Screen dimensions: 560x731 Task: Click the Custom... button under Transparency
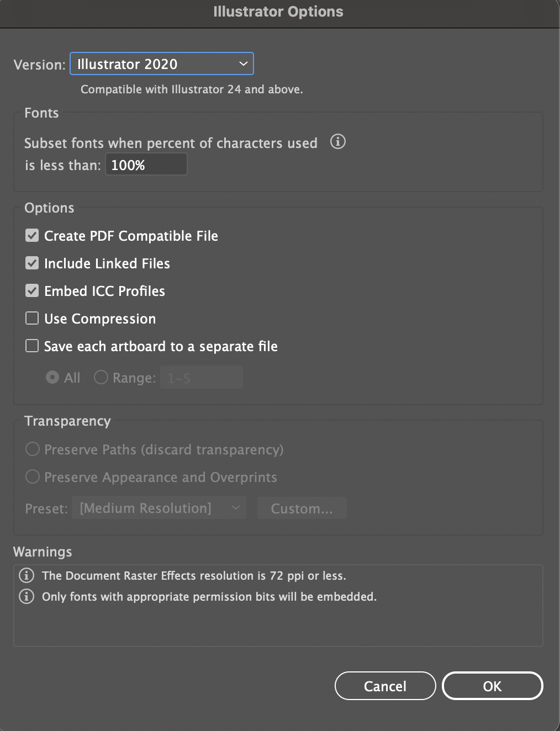[302, 508]
